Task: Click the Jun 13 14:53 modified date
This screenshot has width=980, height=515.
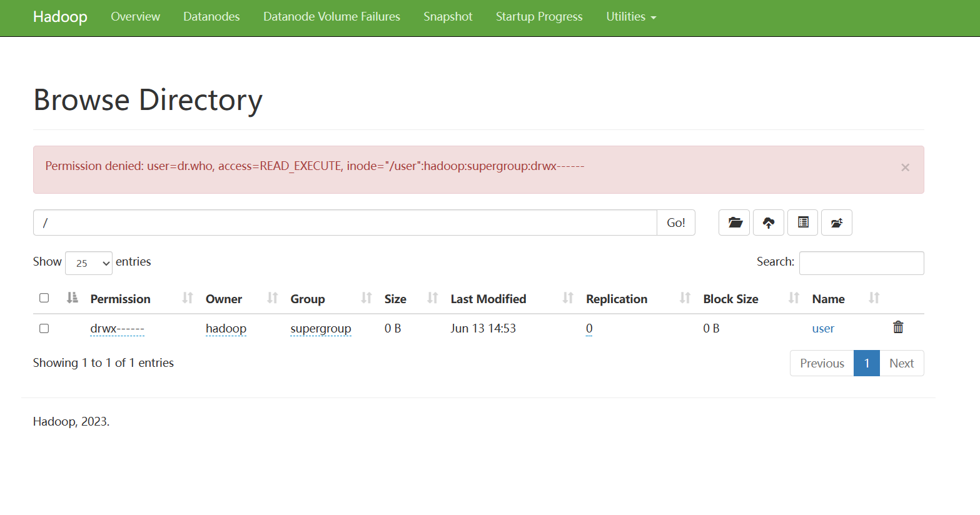Action: pyautogui.click(x=483, y=329)
